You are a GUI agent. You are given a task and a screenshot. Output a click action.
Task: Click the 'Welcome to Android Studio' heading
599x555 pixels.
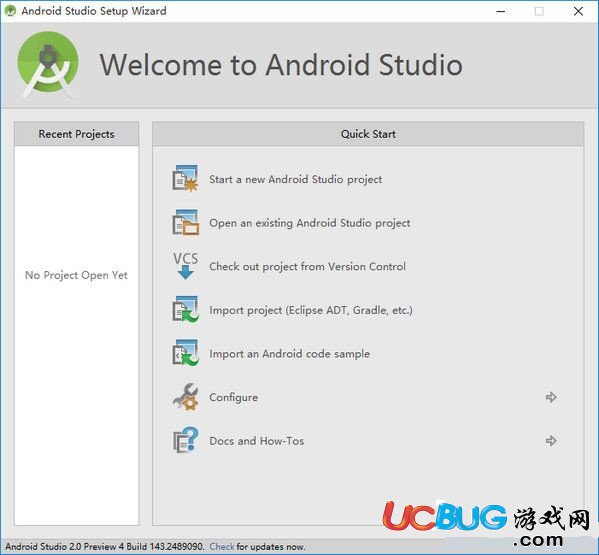[x=281, y=65]
